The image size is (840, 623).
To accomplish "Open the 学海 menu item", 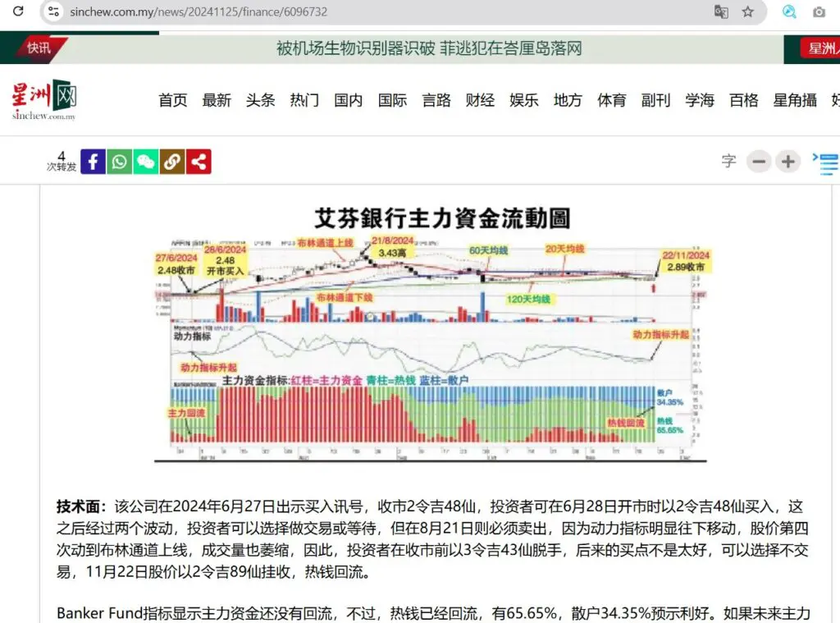I will 700,99.
